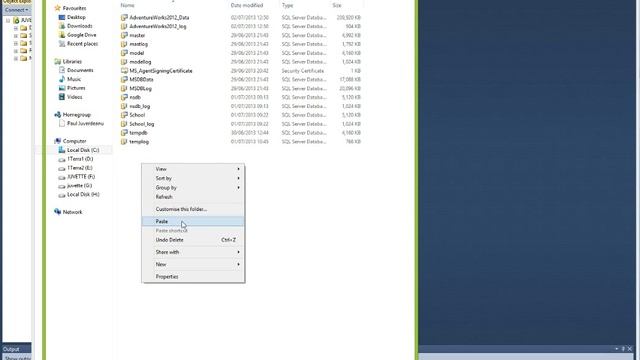
Task: Click the MSDBData file icon
Action: 124,80
